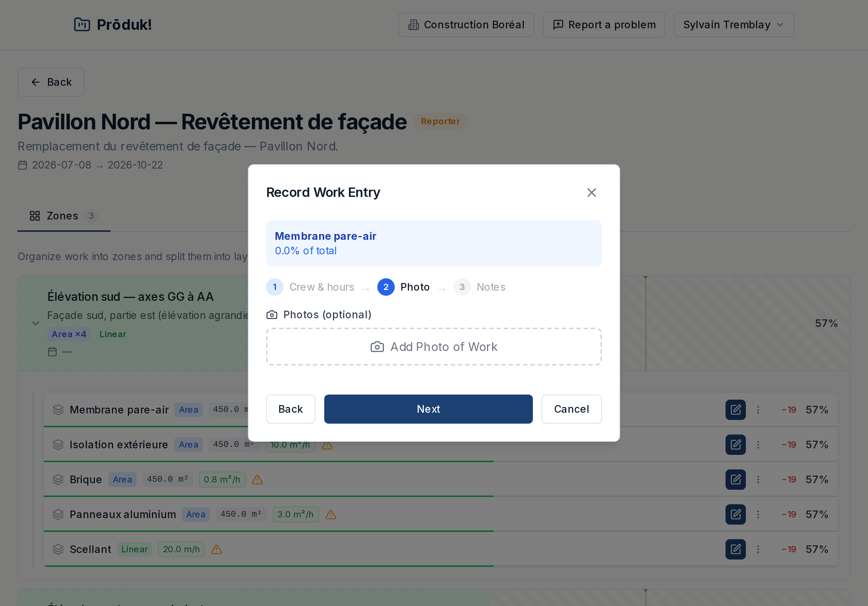868x606 pixels.
Task: Click warning icon on Isolation extérieure row
Action: [x=327, y=446]
